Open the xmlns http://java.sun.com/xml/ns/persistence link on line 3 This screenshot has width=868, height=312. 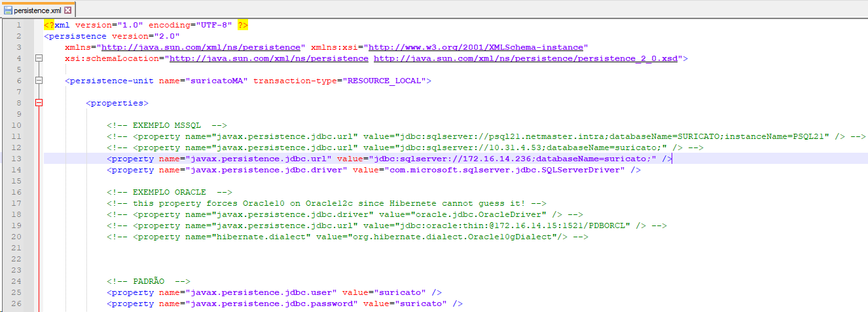201,47
